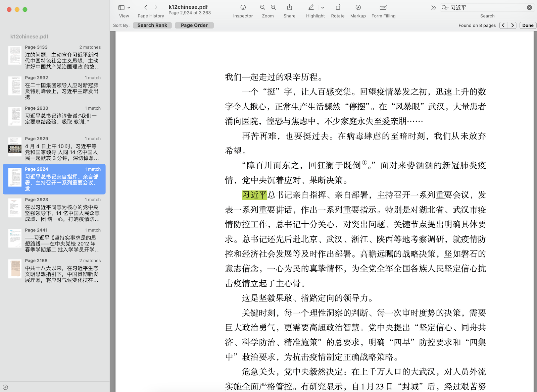537x392 pixels.
Task: Activate the Highlight pen tool
Action: tap(311, 7)
